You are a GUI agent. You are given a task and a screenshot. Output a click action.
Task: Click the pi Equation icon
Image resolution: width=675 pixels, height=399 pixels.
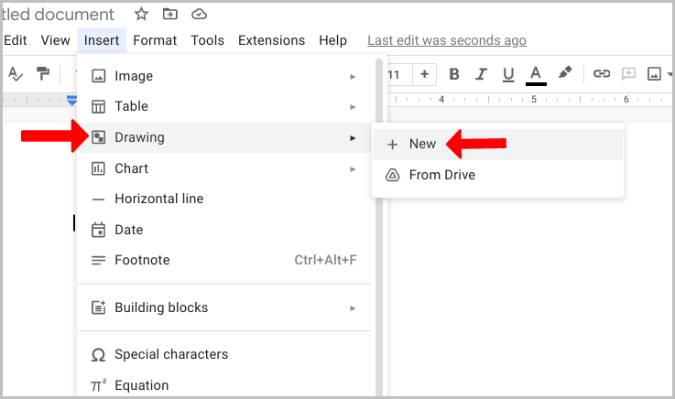click(99, 385)
